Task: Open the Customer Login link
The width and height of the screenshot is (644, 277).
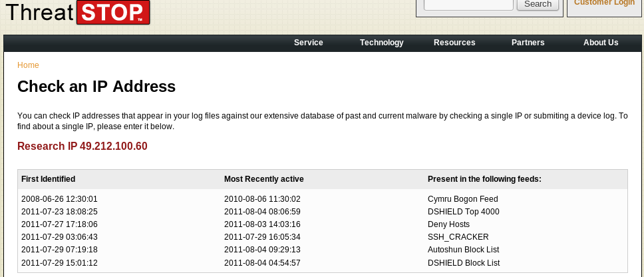Action: (x=604, y=3)
